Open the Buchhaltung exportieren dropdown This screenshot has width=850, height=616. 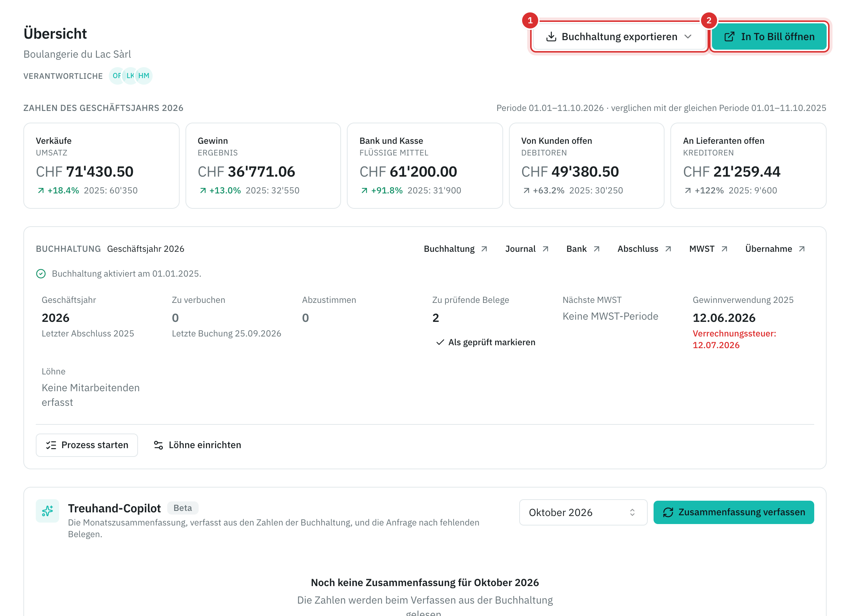coord(619,36)
